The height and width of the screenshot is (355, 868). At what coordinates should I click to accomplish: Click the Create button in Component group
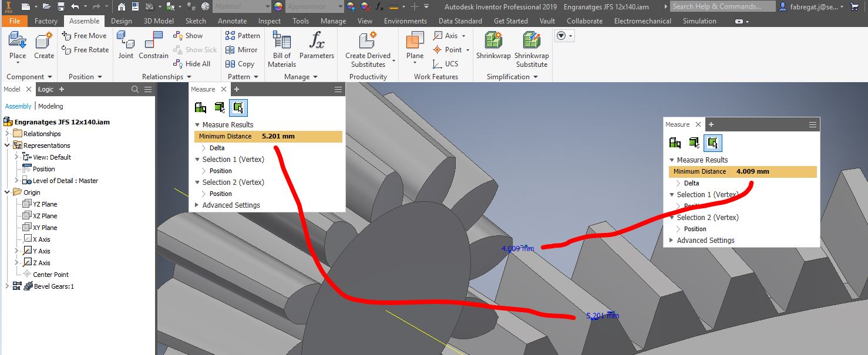[x=44, y=45]
